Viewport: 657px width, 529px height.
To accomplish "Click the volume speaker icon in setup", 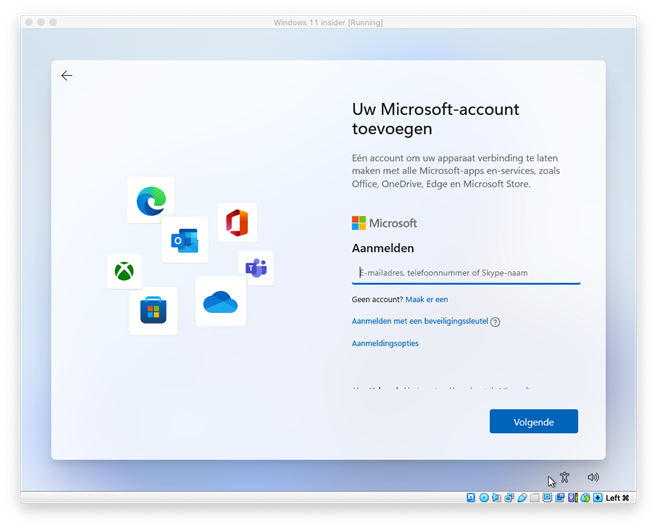I will click(x=593, y=477).
